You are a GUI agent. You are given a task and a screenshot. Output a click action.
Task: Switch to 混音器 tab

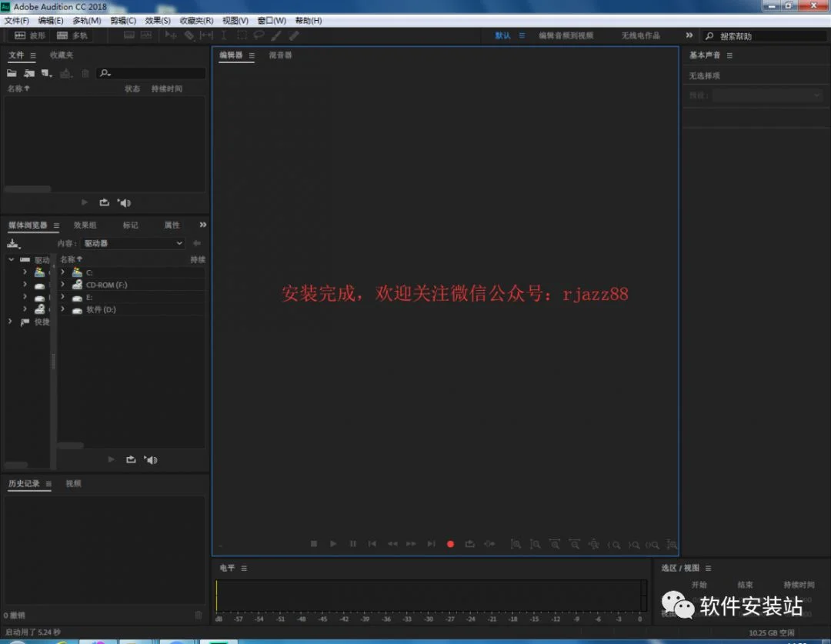[x=280, y=55]
